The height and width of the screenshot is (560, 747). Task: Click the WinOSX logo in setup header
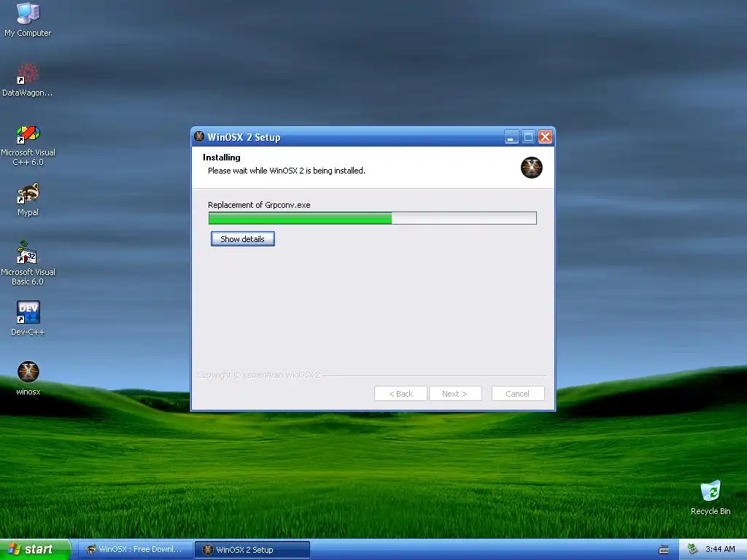[531, 168]
